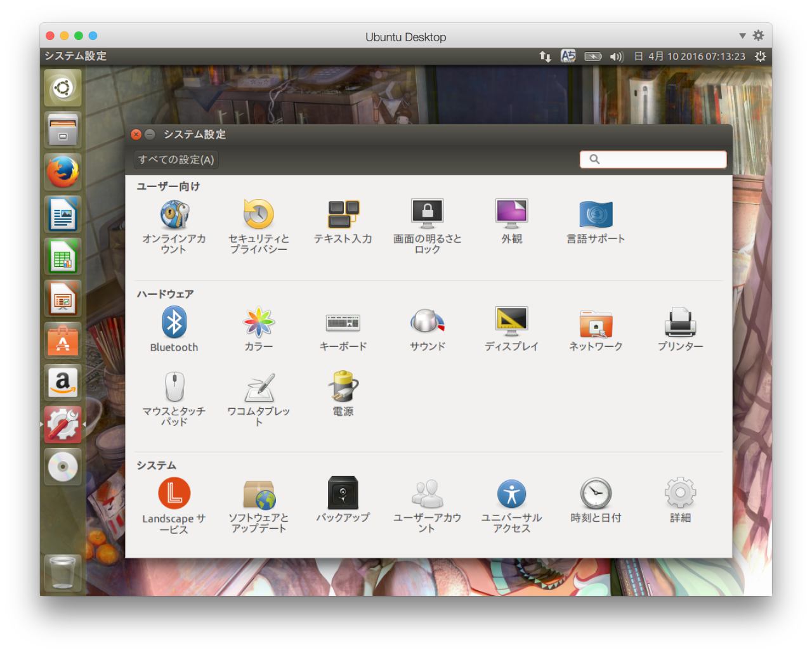Open Online Accounts (オンラインアカウント) settings
812x653 pixels.
click(x=174, y=226)
